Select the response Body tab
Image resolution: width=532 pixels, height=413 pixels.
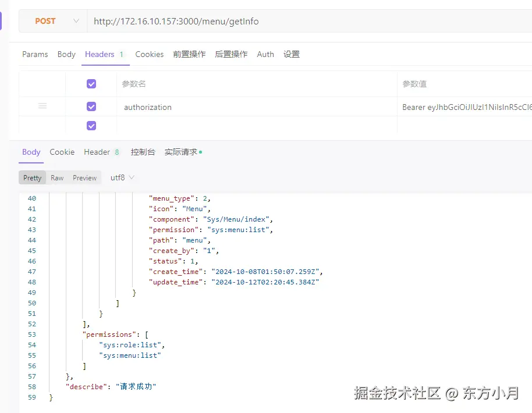[31, 152]
